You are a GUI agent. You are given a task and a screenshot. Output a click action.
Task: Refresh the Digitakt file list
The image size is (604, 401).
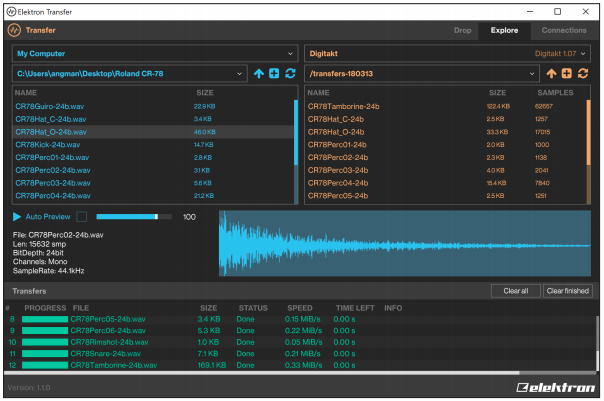(583, 74)
